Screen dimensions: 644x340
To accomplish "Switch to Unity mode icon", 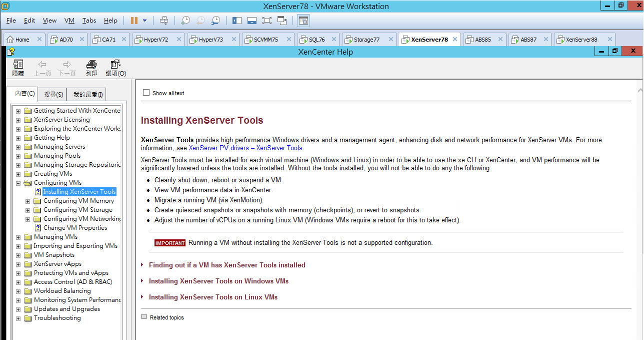I will (x=282, y=21).
